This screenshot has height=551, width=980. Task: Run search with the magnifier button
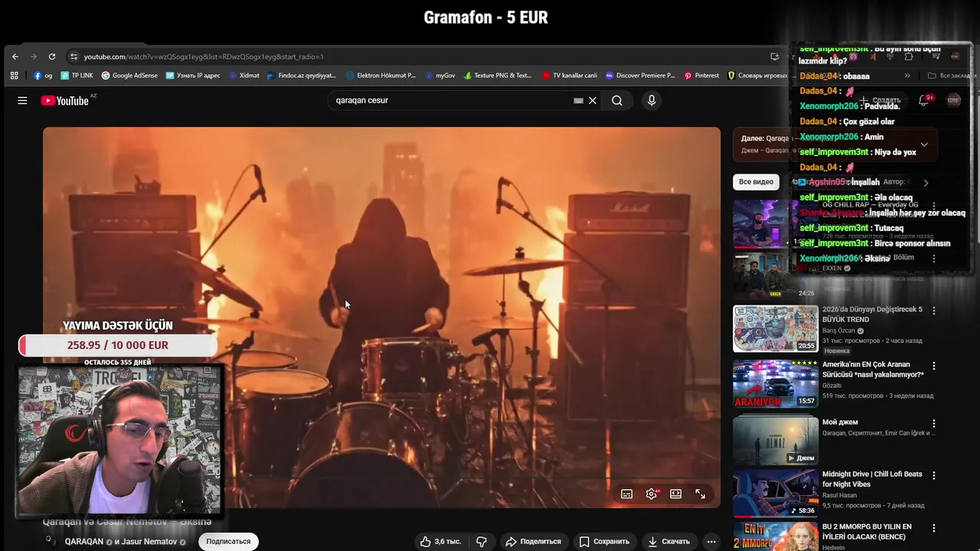(x=617, y=100)
